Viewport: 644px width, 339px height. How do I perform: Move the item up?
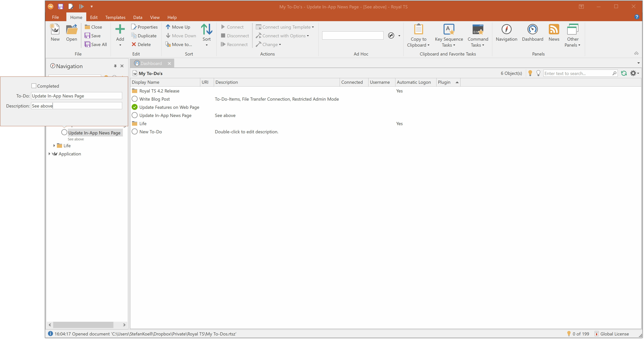(178, 27)
